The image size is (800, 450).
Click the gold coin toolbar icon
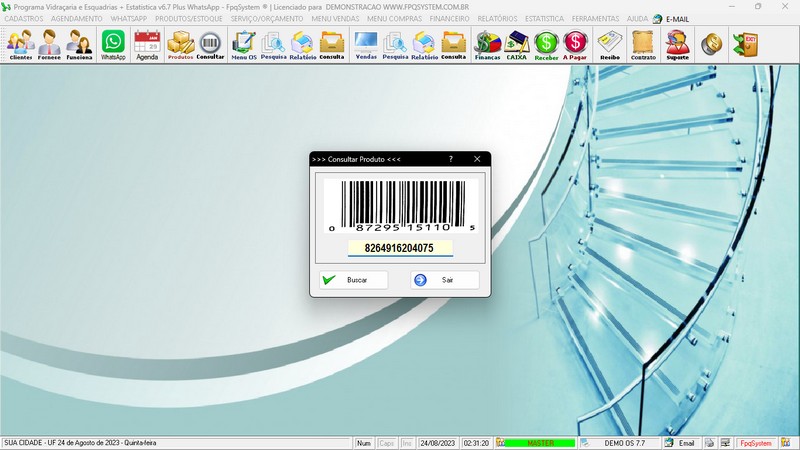[x=711, y=44]
